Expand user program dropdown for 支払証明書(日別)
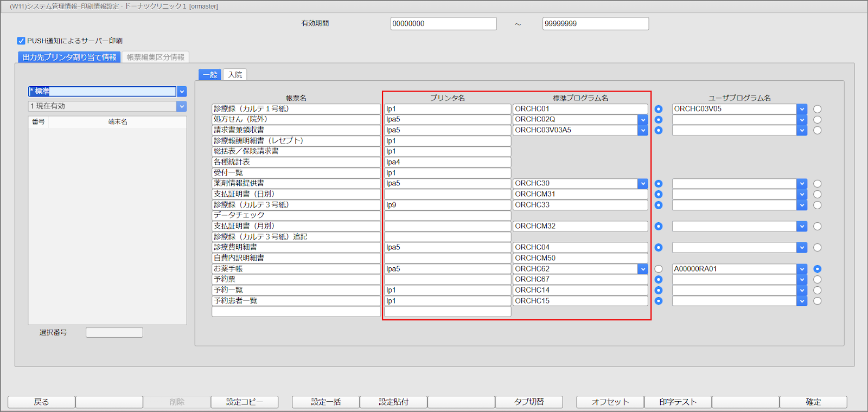This screenshot has width=868, height=412. coord(802,194)
